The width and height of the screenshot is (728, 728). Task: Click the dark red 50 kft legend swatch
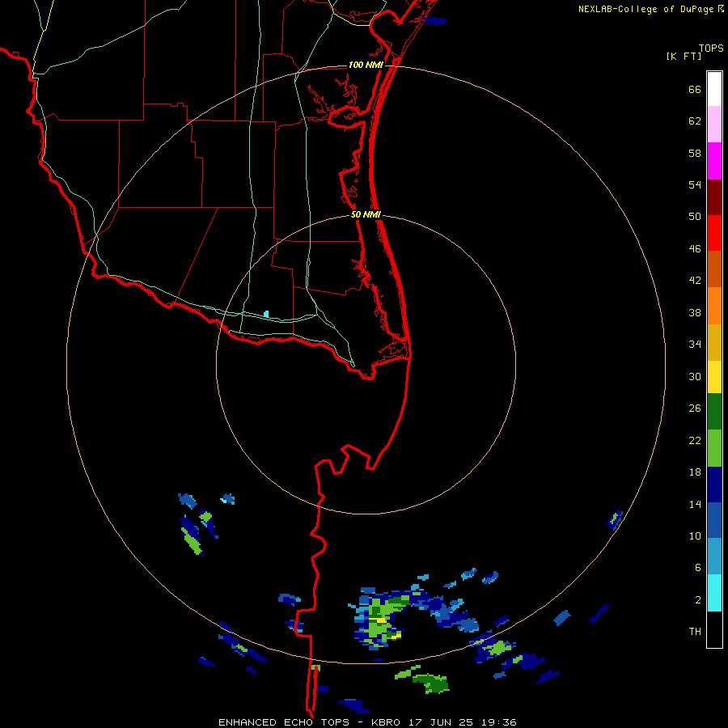click(x=714, y=198)
